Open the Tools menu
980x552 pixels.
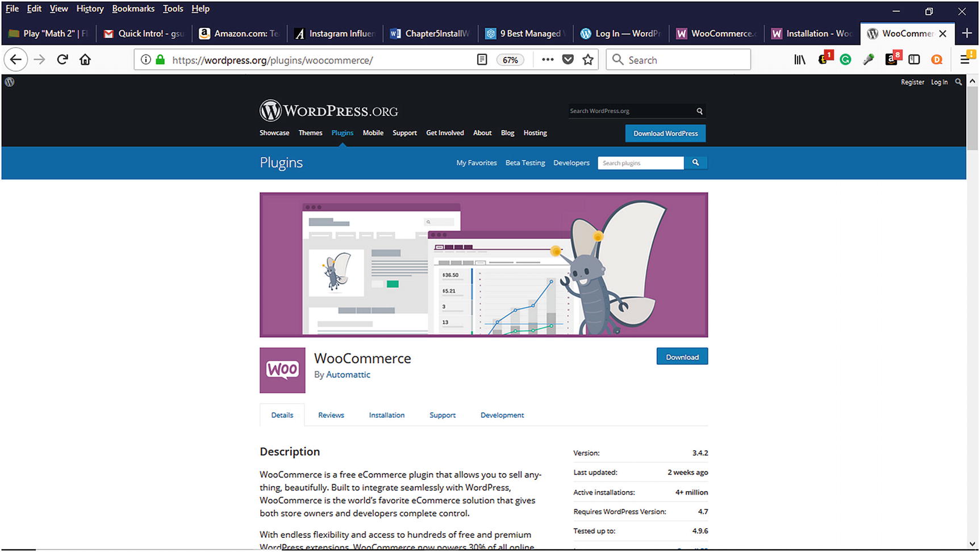click(x=173, y=9)
